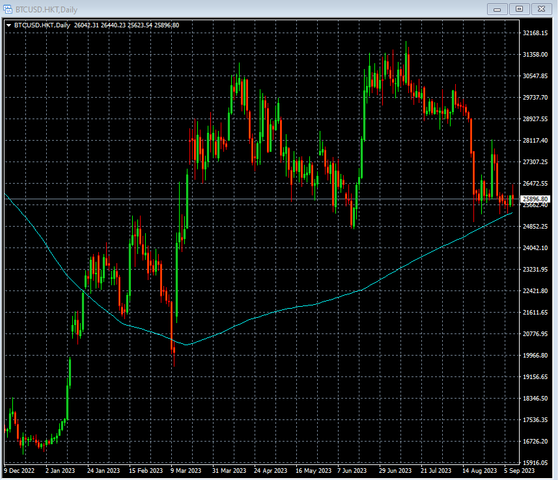Click the 9 Dec 2022 date label
The width and height of the screenshot is (558, 480).
click(20, 471)
